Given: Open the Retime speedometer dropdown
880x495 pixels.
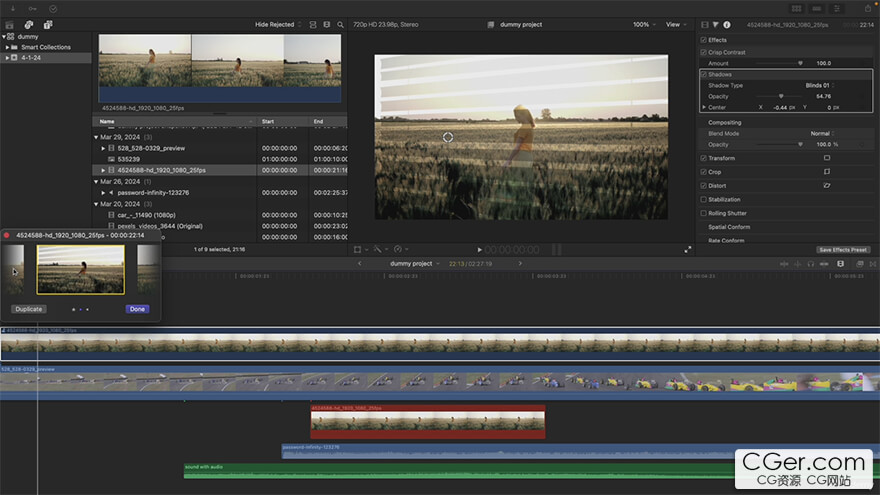Looking at the screenshot, I should coord(401,249).
